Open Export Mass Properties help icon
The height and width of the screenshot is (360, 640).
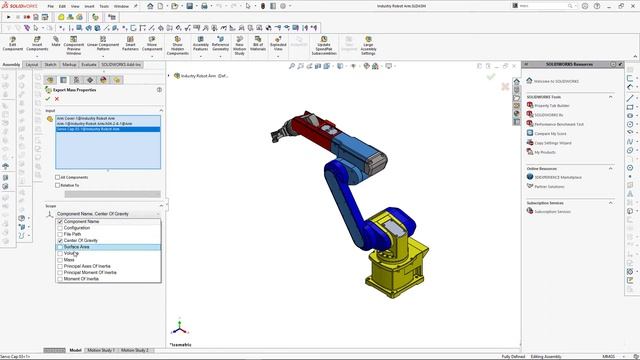point(159,89)
